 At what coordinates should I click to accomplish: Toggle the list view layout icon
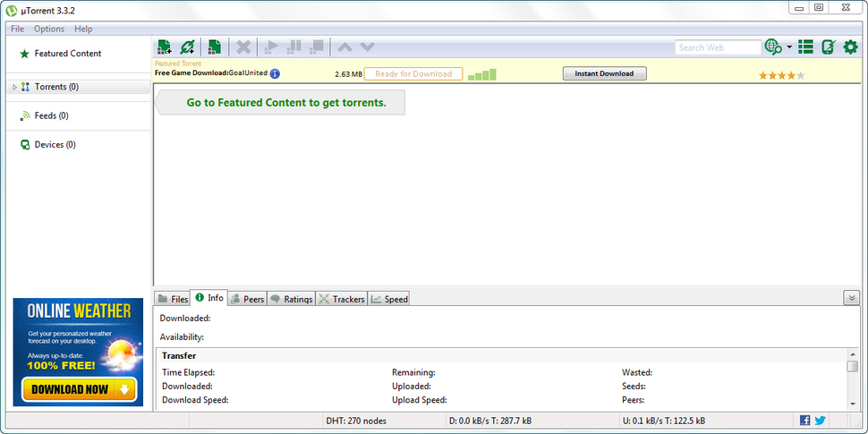point(805,47)
